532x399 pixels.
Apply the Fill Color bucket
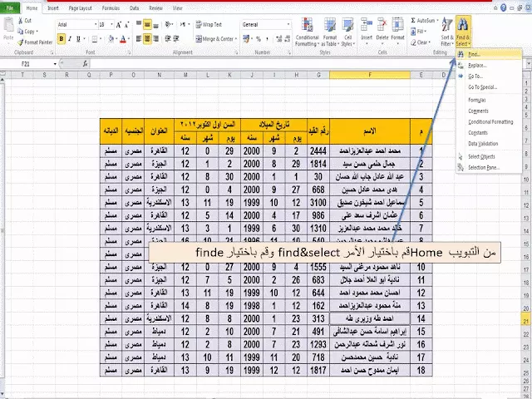(111, 39)
